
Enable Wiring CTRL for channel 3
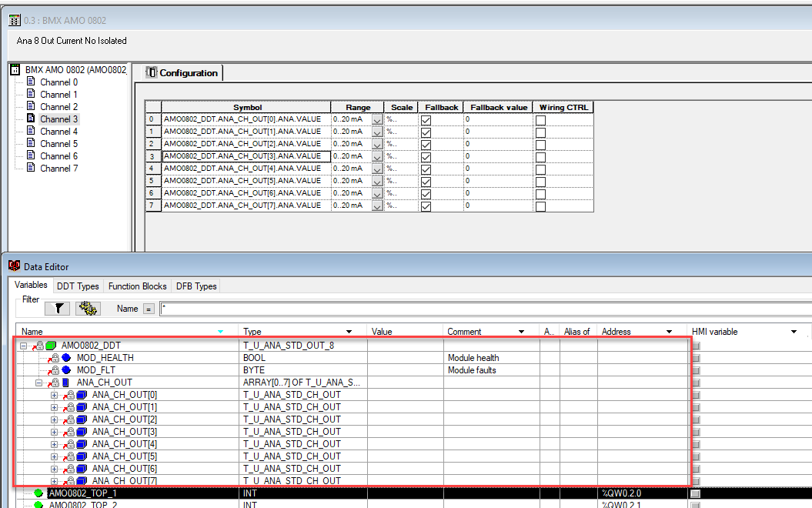pos(540,157)
